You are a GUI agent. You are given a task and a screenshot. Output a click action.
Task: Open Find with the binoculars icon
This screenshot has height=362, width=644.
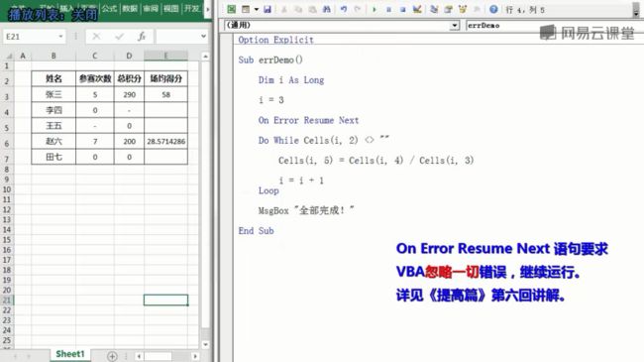[x=327, y=9]
